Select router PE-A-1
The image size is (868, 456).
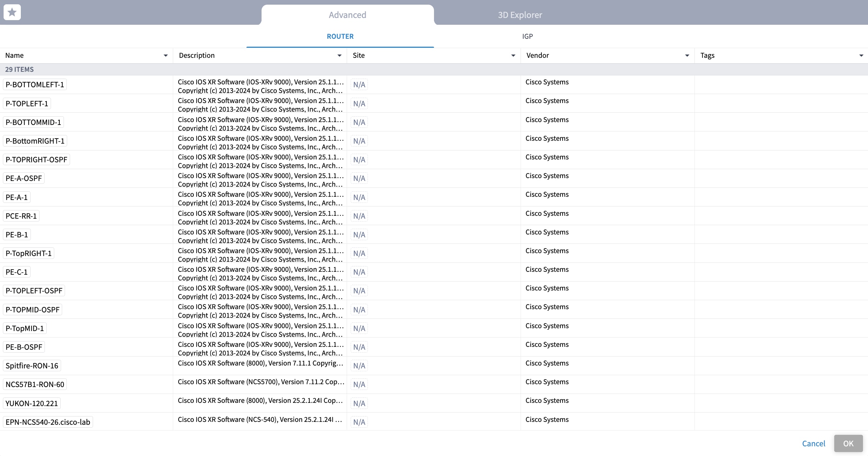(17, 197)
